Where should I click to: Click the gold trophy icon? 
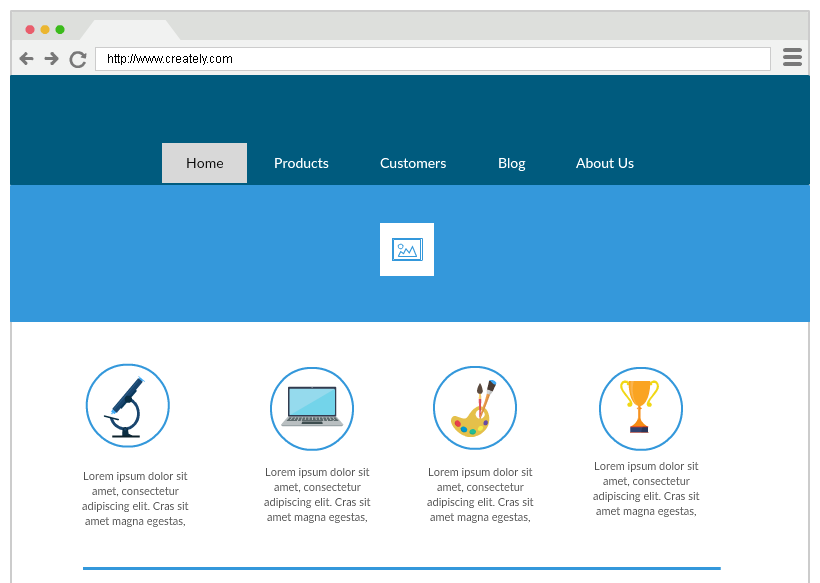(x=640, y=408)
